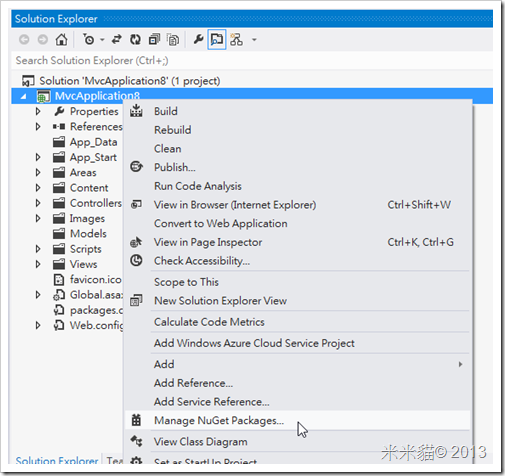
Task: Click the Properties wrench icon in tree
Action: pyautogui.click(x=59, y=111)
